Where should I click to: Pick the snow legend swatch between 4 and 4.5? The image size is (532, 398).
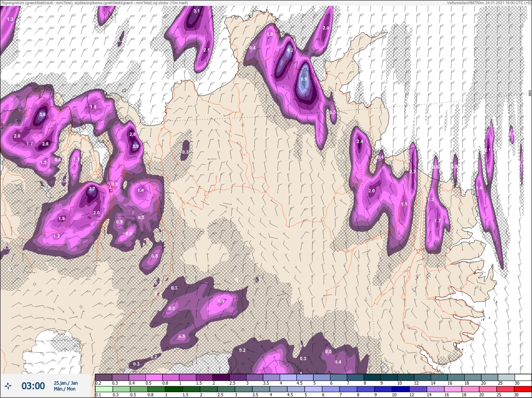click(289, 377)
